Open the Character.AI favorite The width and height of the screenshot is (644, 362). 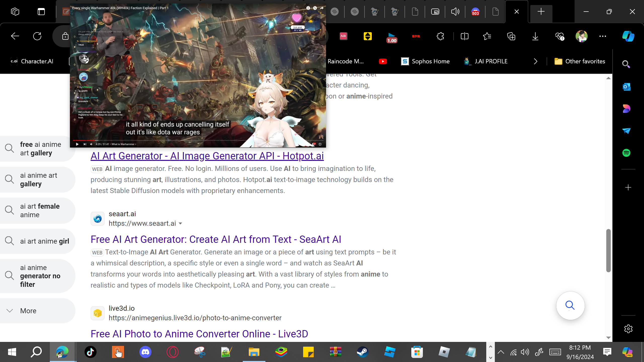pyautogui.click(x=32, y=61)
